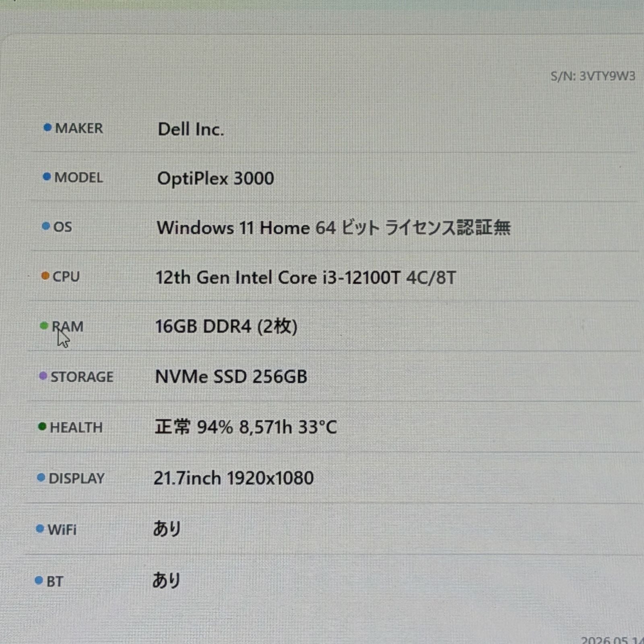This screenshot has height=644, width=644.
Task: Click the あり value in WiFi row
Action: (167, 529)
